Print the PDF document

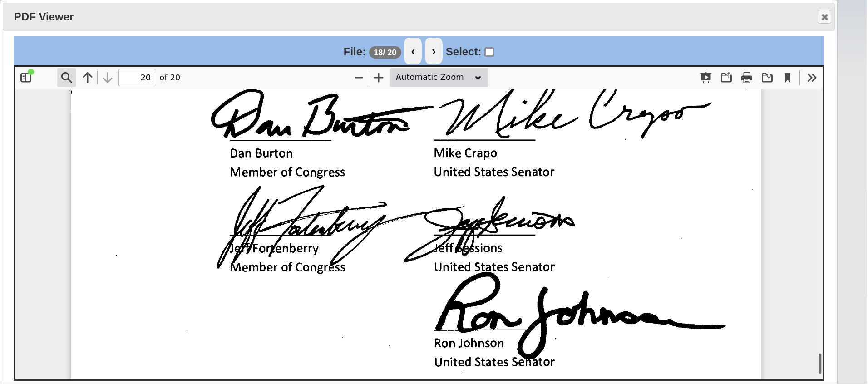747,78
